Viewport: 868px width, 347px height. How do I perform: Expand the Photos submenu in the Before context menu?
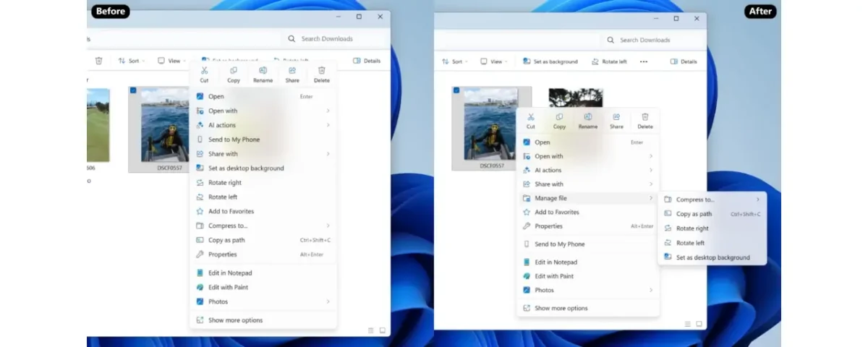pyautogui.click(x=263, y=301)
